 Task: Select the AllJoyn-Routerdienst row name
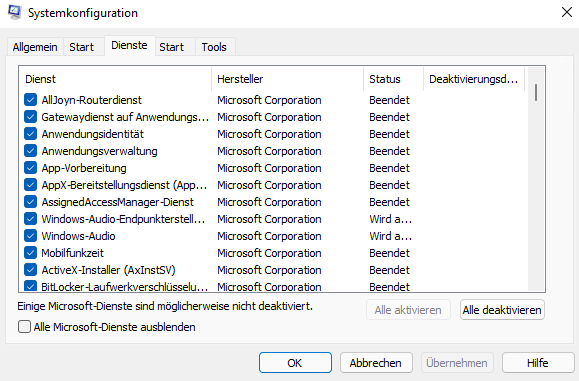coord(92,100)
